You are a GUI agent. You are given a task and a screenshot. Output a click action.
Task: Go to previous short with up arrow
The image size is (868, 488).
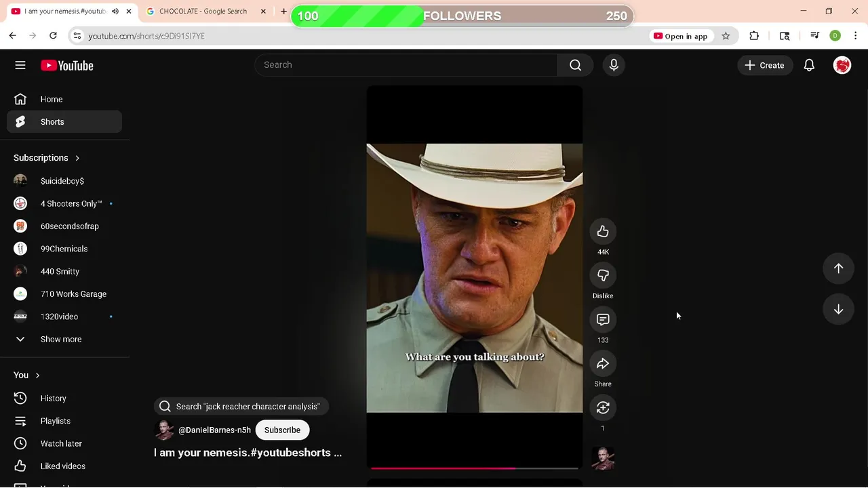(838, 268)
